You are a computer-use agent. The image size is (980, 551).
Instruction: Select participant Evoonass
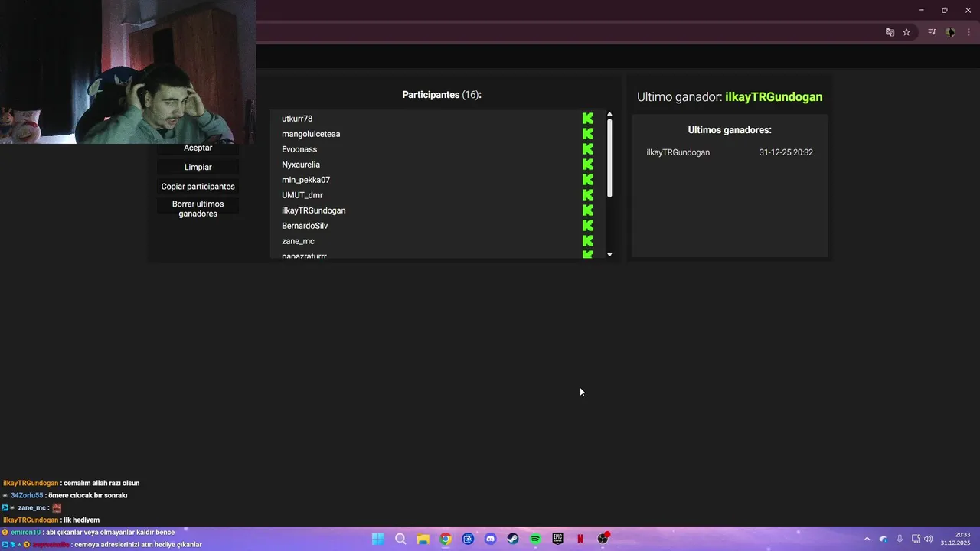(299, 149)
